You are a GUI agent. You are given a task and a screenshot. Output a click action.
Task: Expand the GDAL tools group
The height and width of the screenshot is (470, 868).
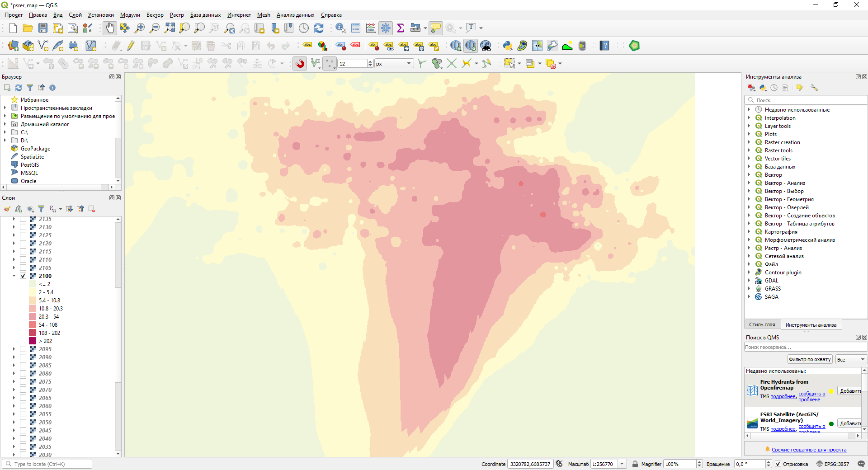(x=749, y=281)
